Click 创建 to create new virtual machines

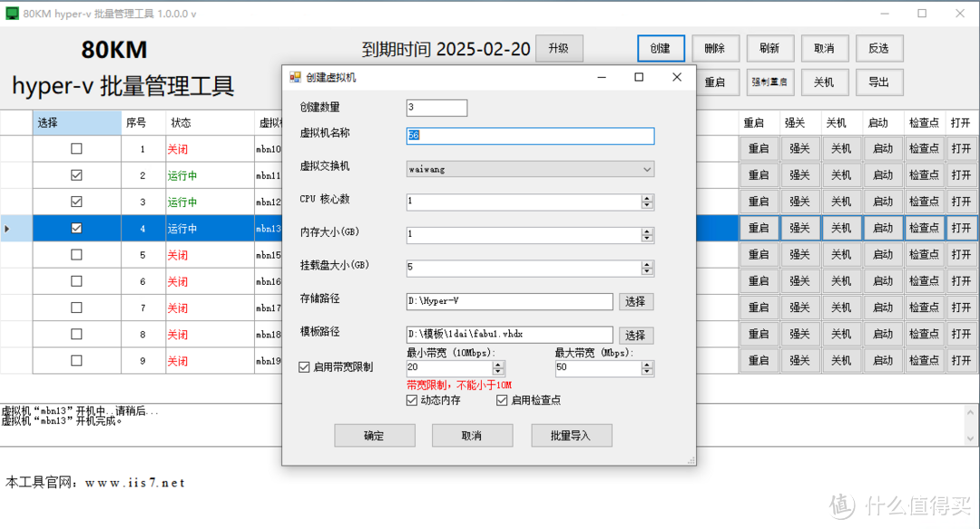coord(661,48)
